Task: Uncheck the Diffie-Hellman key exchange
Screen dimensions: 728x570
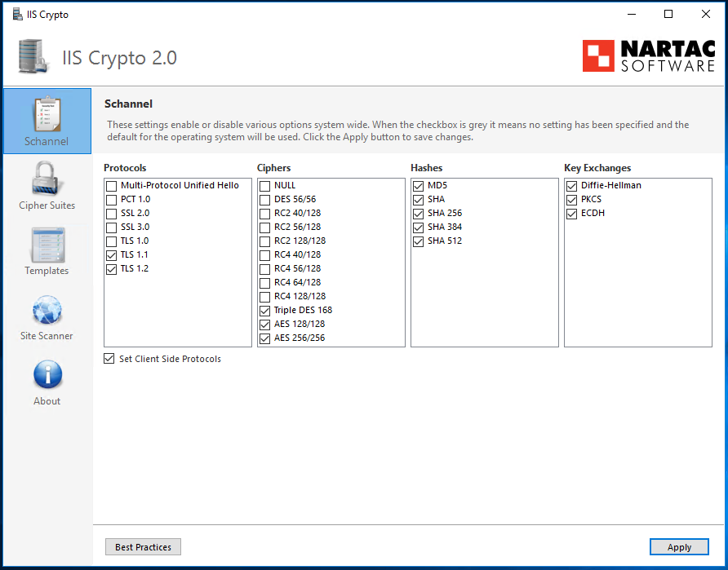Action: coord(571,186)
